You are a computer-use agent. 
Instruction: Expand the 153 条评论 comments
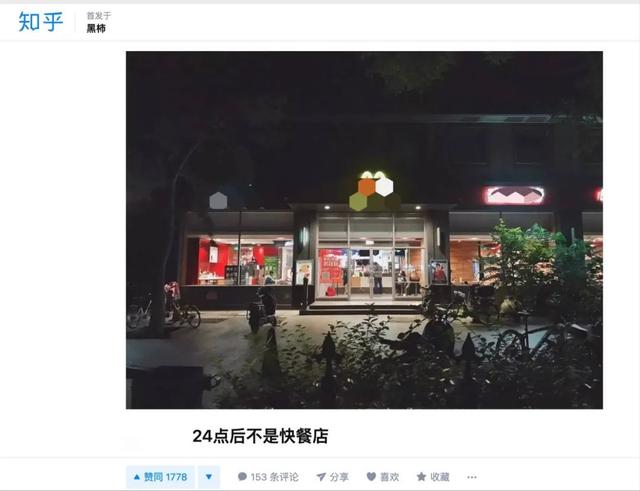pos(268,477)
